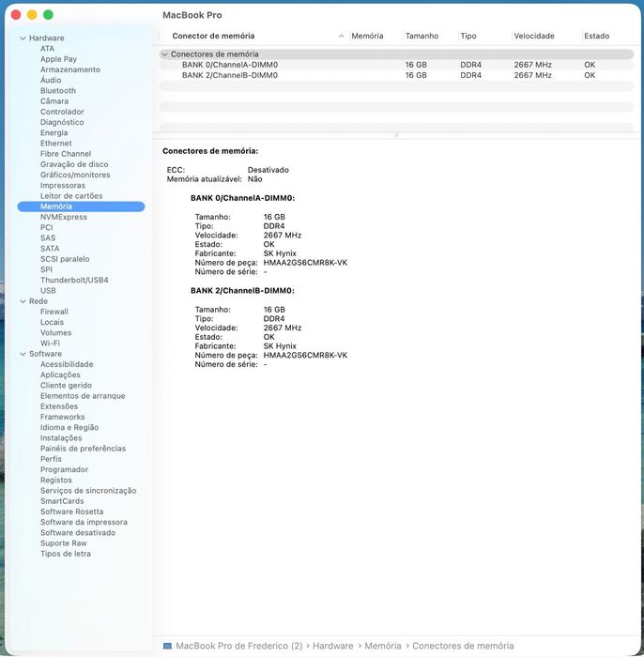Select Extensões under Software
Viewport: 644px width, 657px height.
point(59,406)
